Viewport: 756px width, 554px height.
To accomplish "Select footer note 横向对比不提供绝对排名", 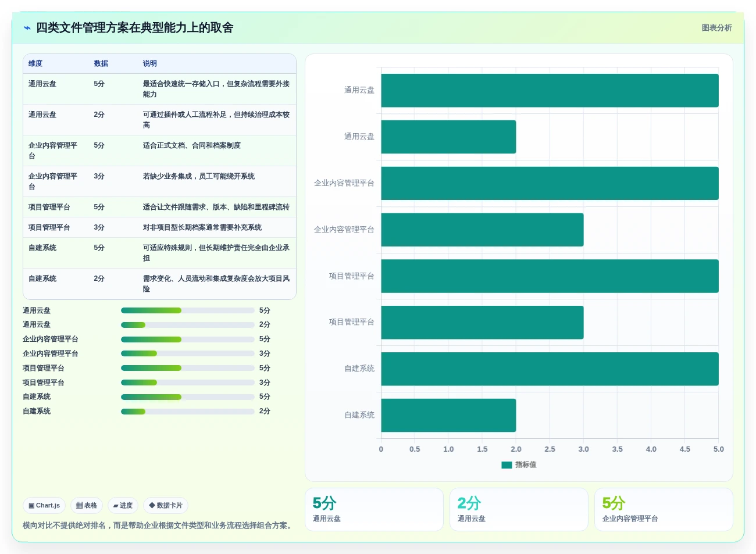I will 65,526.
